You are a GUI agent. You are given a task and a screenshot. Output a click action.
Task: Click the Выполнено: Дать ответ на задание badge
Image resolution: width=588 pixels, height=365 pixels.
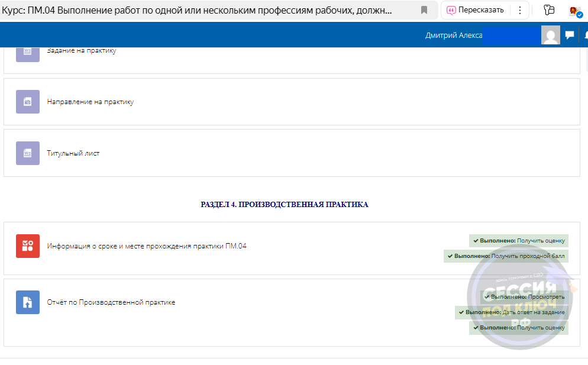[512, 312]
